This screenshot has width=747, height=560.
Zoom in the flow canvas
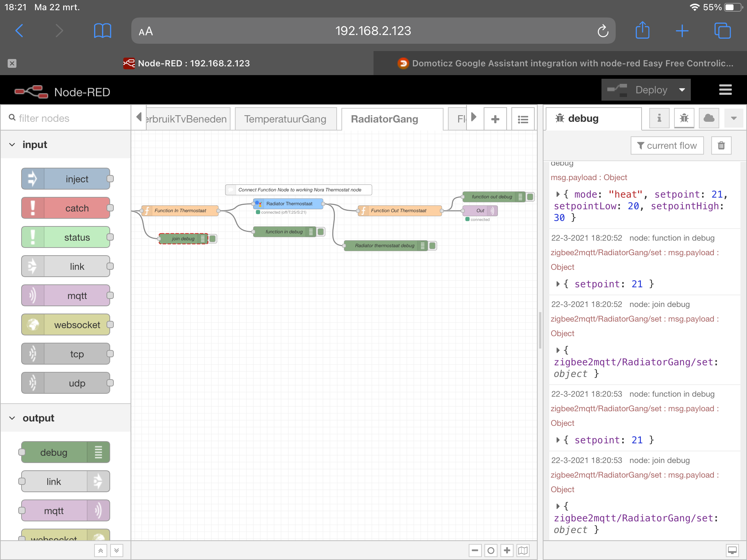pyautogui.click(x=507, y=551)
